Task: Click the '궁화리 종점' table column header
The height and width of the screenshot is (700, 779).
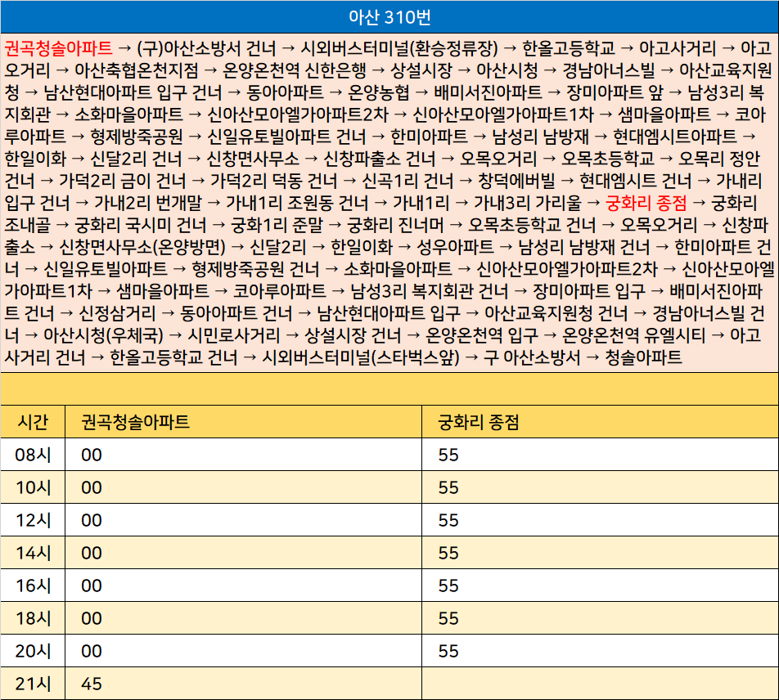Action: [x=600, y=421]
